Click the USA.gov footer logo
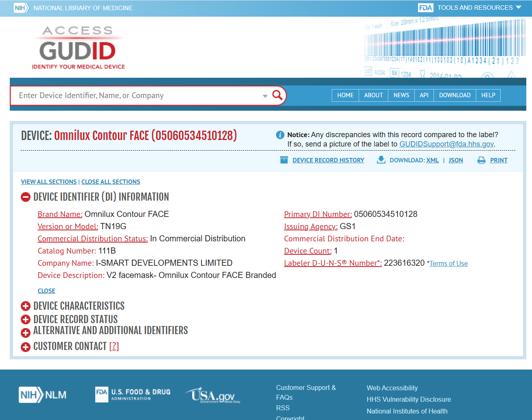 213,395
